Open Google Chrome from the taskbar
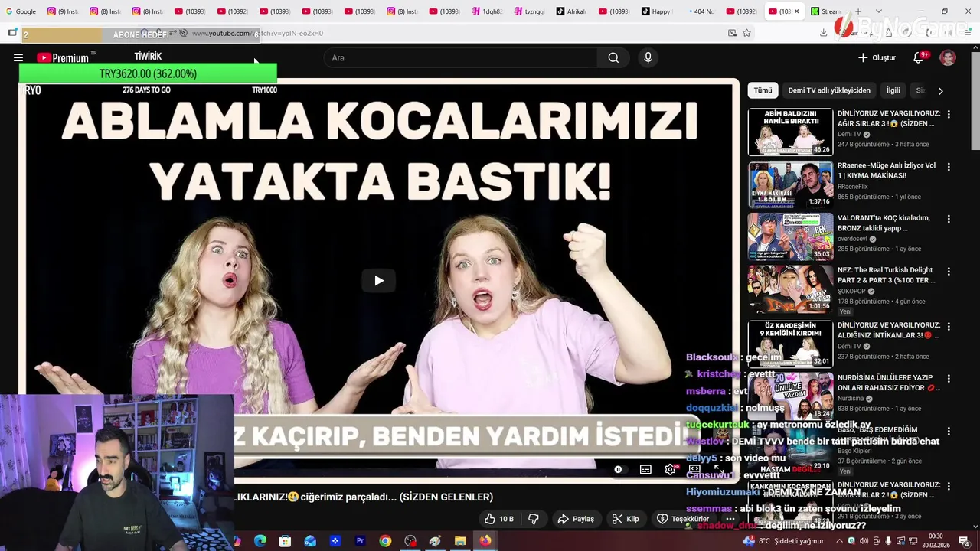980x551 pixels. [x=385, y=541]
